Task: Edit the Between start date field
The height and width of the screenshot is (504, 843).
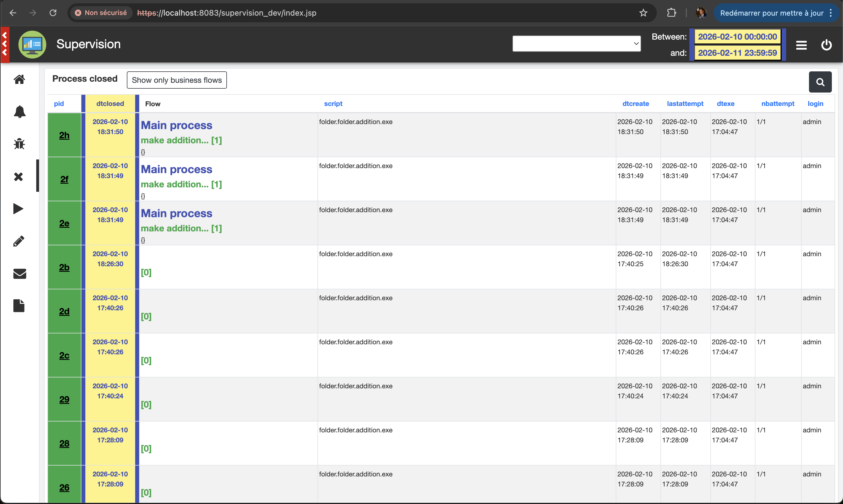Action: click(x=737, y=37)
